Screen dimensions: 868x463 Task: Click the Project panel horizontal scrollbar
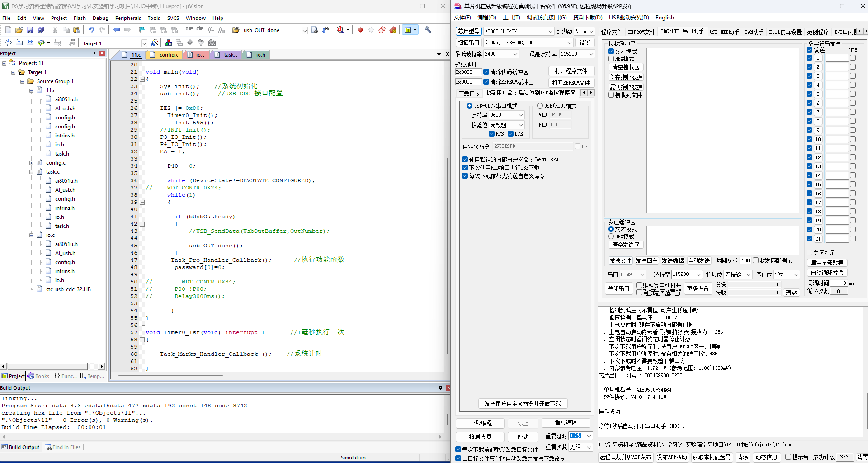[52, 366]
